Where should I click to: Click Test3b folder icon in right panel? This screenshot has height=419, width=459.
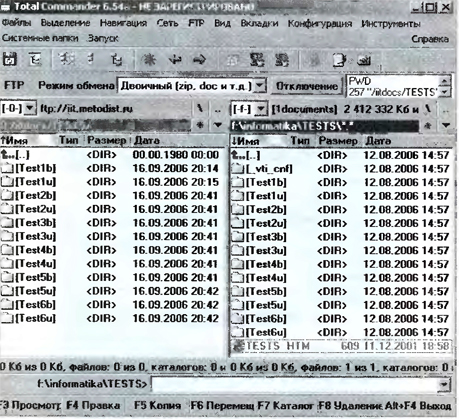238,237
